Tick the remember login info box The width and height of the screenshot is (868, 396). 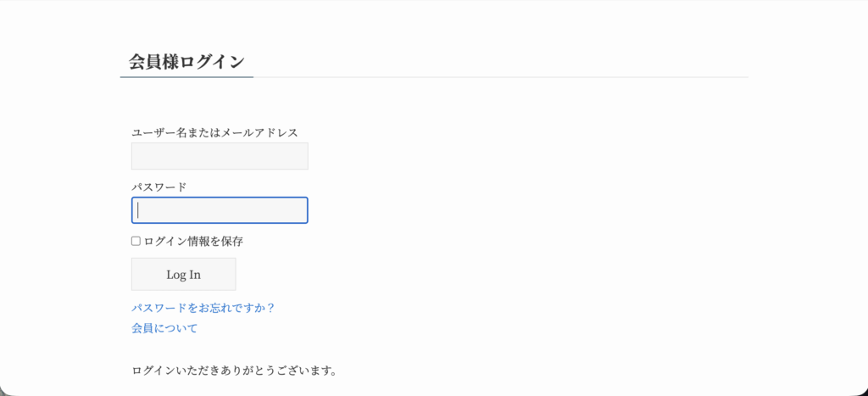point(136,241)
